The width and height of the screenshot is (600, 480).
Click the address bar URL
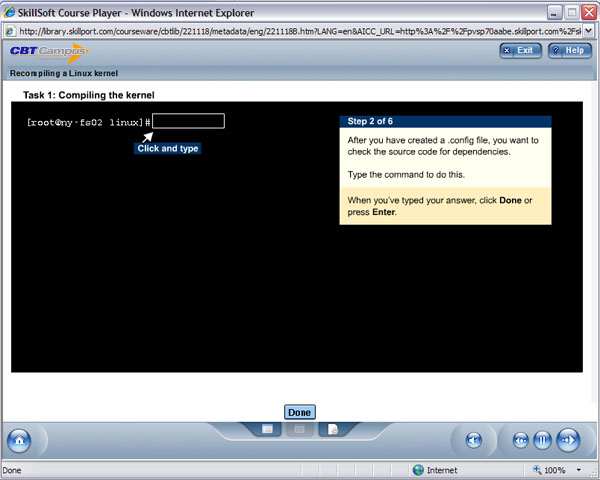click(x=300, y=30)
